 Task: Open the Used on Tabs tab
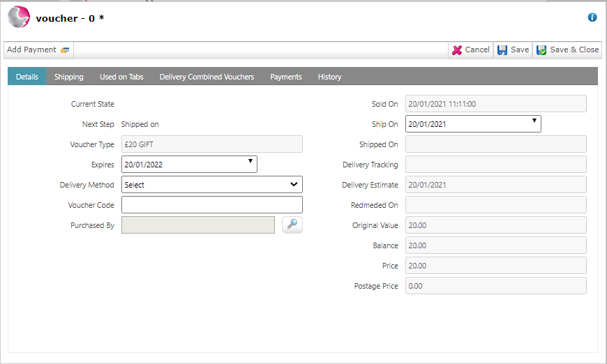coord(121,77)
